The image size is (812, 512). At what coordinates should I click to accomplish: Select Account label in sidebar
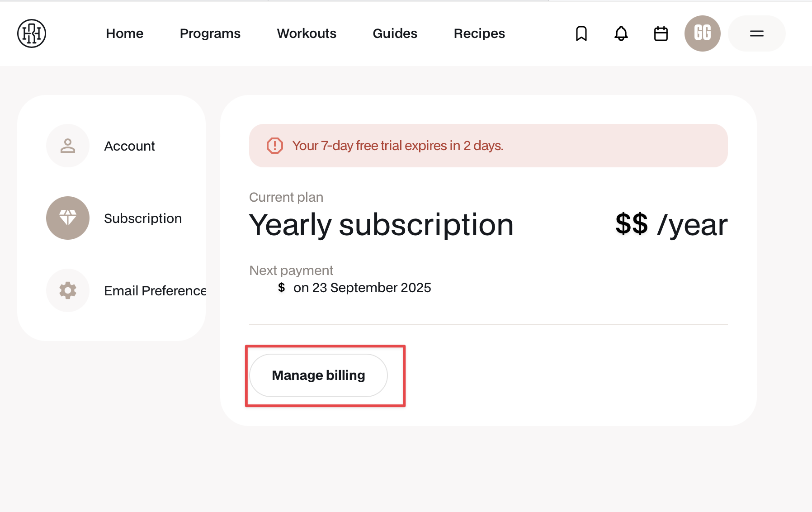pos(130,146)
